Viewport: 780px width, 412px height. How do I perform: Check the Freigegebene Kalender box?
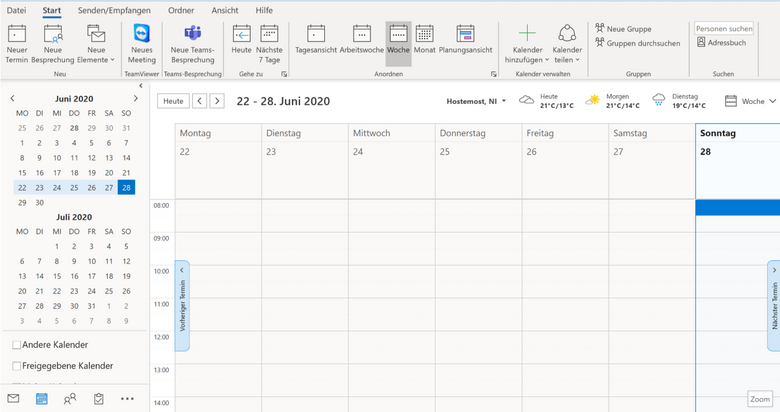point(16,366)
